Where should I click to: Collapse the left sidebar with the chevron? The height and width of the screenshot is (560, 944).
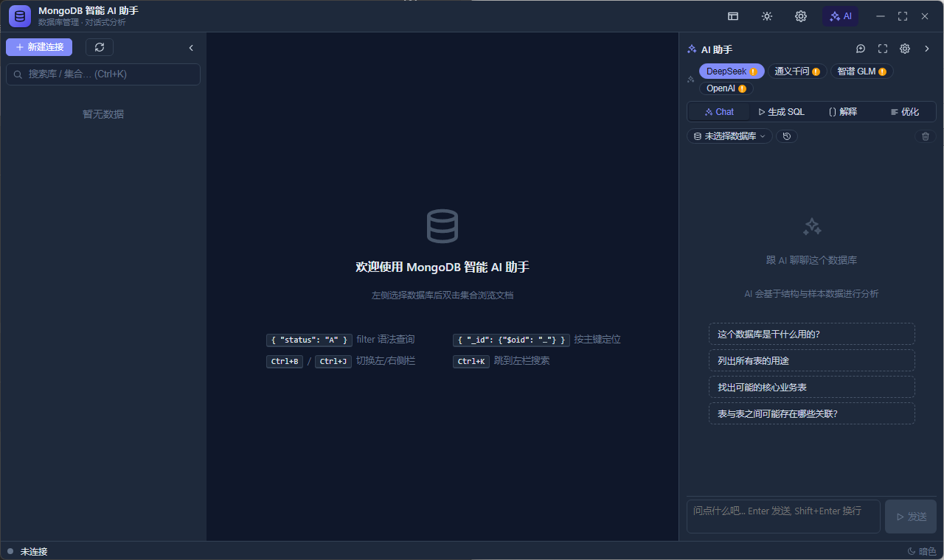pos(191,48)
